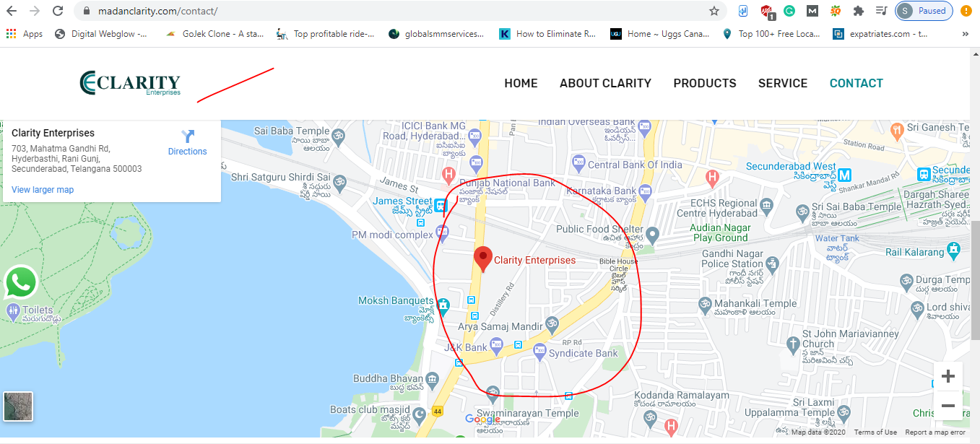Click the Karnataka Bank marker icon

point(644,191)
